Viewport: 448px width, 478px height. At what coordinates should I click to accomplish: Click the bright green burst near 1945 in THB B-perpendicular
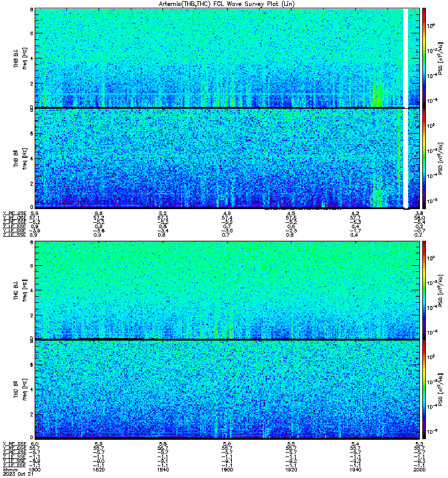378,93
